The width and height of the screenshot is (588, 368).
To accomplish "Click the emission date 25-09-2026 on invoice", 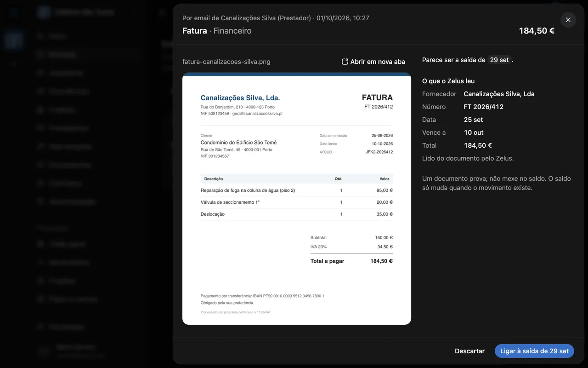I will [x=382, y=136].
